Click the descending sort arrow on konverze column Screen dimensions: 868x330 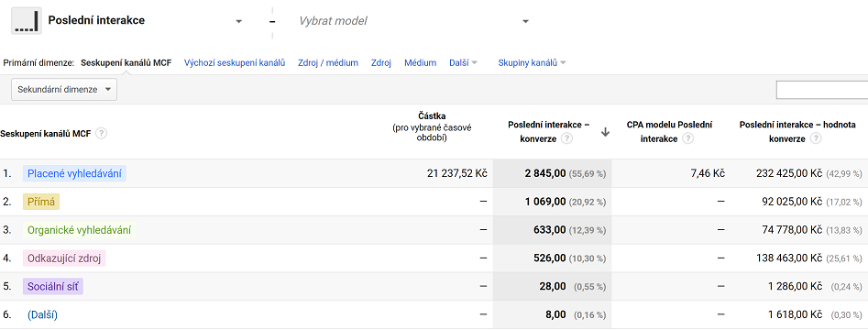(605, 132)
